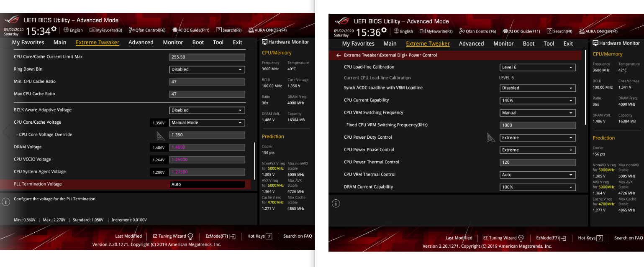Select Extreme Tweaker tab on right screen

(x=428, y=43)
